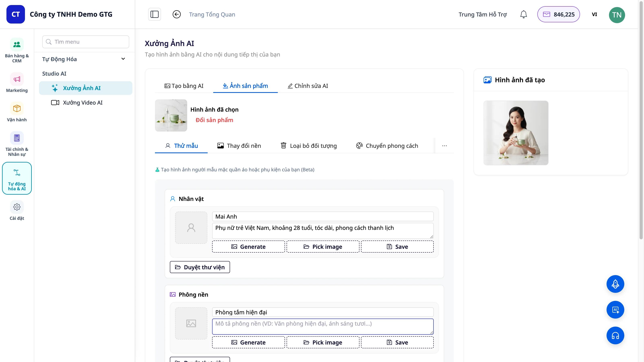Open the notifications bell
The image size is (644, 362).
click(x=523, y=14)
